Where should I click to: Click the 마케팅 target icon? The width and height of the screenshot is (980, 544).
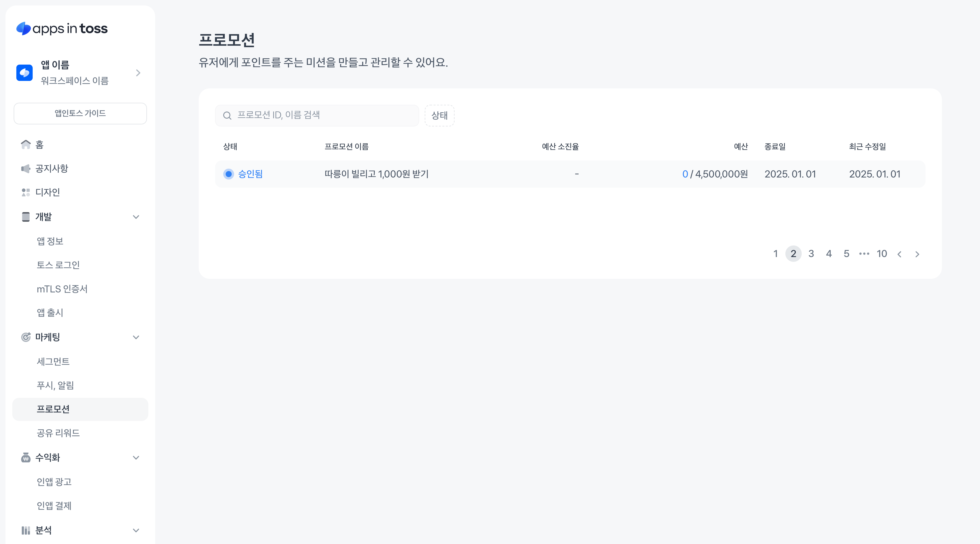[26, 337]
